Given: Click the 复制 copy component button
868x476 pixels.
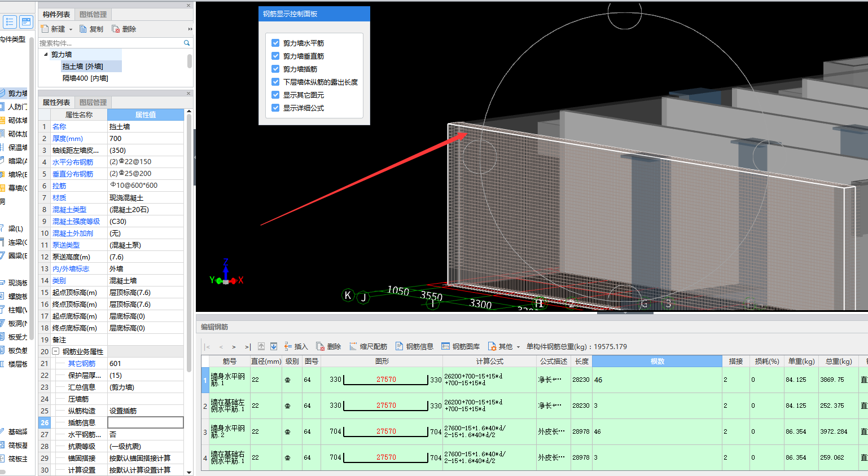Looking at the screenshot, I should pyautogui.click(x=91, y=29).
